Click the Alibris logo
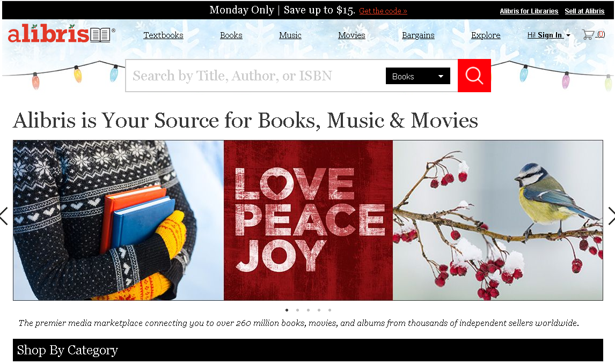 point(62,34)
